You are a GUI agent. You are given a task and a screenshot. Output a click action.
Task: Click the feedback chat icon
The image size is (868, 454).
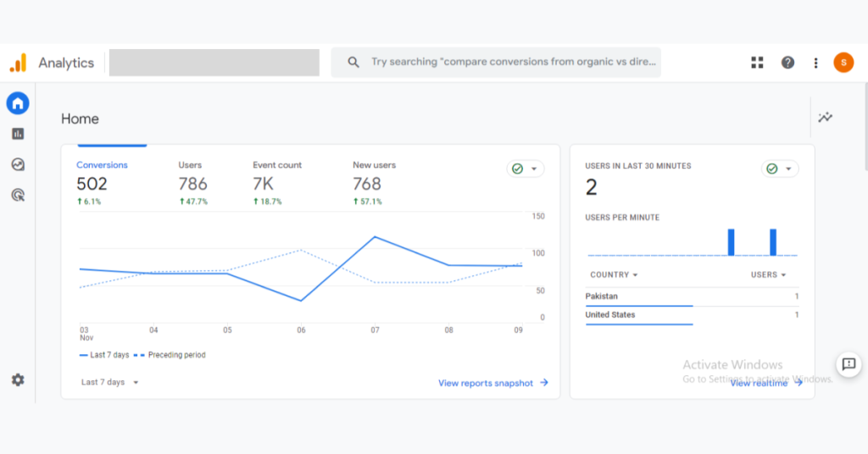coord(848,364)
